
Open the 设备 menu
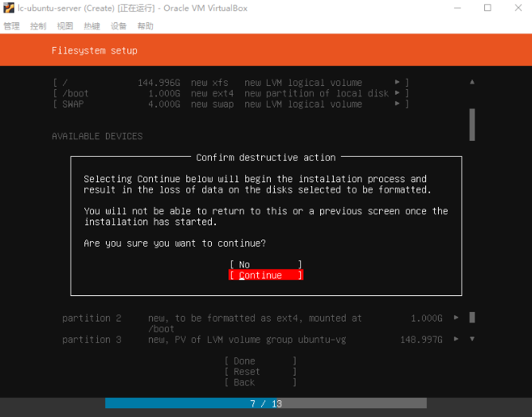point(119,26)
